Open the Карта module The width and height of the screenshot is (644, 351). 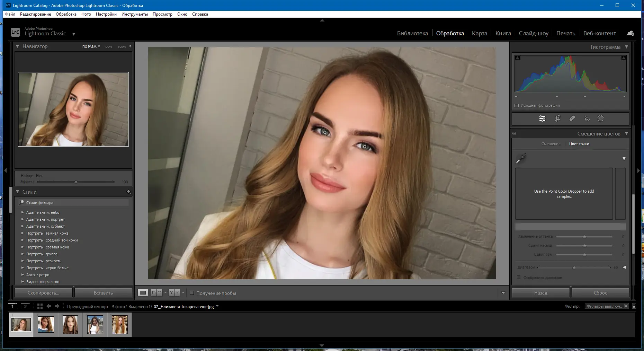[x=480, y=33]
